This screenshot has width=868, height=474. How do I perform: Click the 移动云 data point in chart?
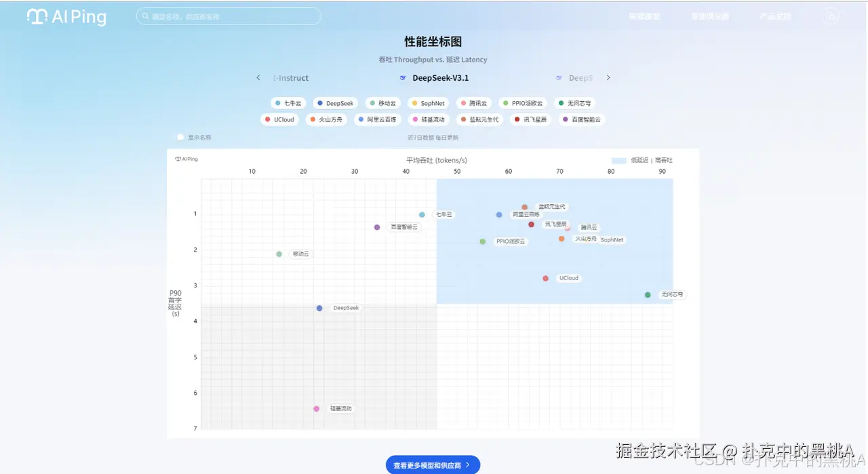(x=279, y=254)
